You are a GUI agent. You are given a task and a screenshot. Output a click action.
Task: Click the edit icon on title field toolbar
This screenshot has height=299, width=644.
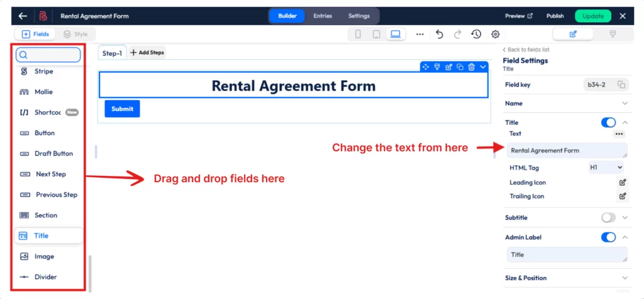[448, 67]
